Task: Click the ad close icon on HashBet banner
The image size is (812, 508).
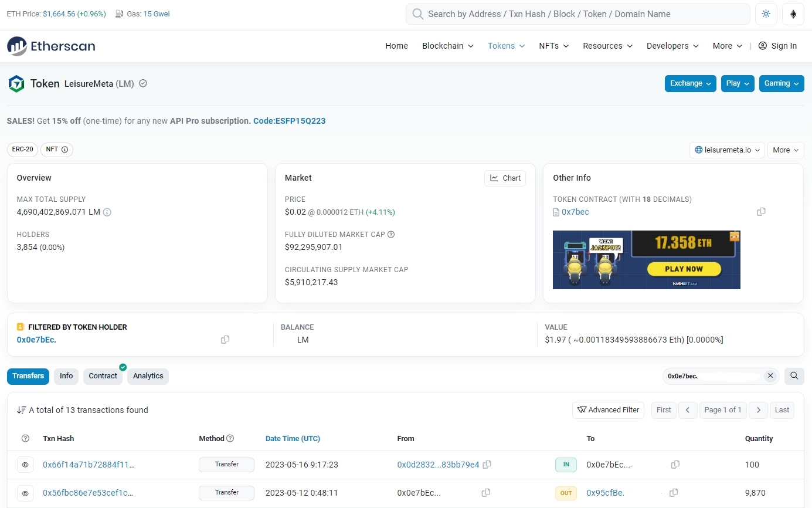Action: pyautogui.click(x=735, y=236)
